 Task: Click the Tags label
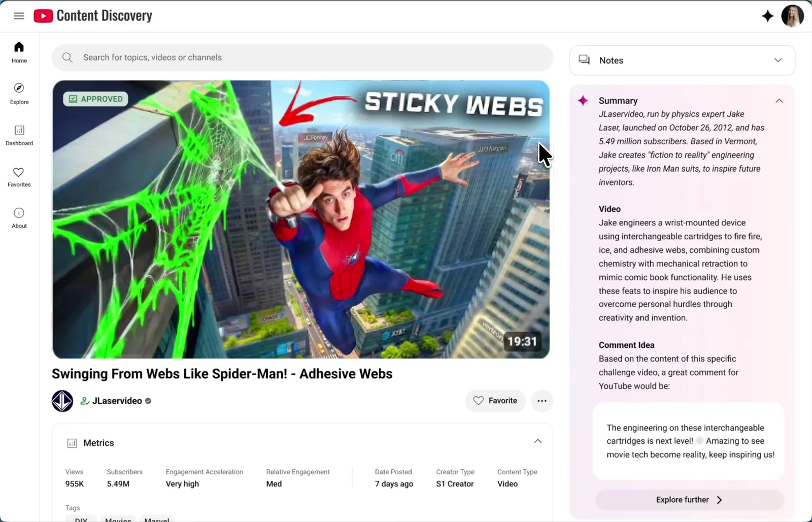click(x=73, y=508)
